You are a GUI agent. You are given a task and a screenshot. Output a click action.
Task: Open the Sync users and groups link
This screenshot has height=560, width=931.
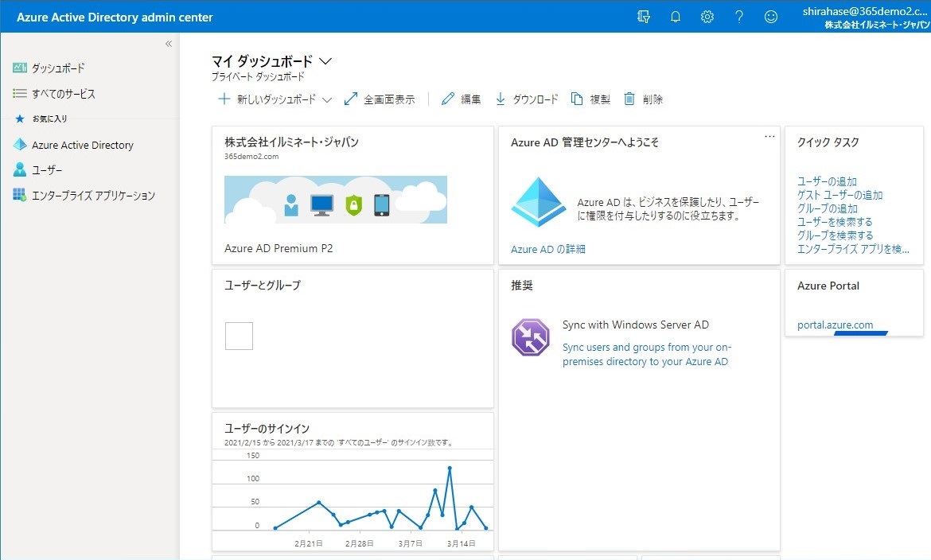click(647, 355)
